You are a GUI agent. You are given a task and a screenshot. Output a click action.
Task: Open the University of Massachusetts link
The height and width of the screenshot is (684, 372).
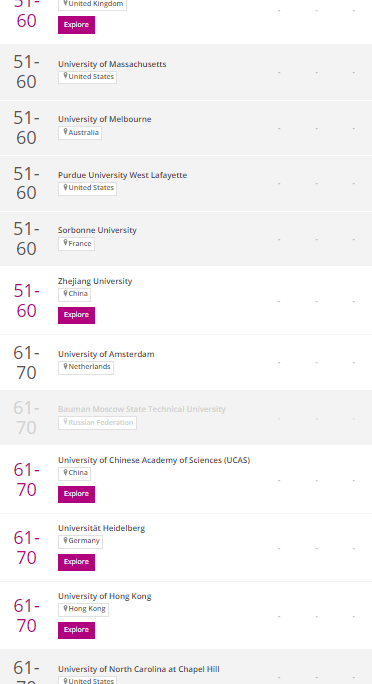tap(112, 64)
